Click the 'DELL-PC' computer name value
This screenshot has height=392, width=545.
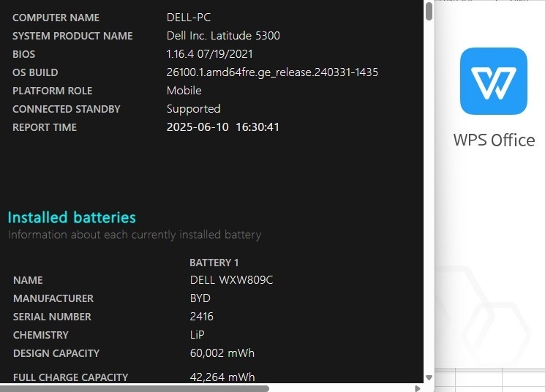click(x=189, y=18)
